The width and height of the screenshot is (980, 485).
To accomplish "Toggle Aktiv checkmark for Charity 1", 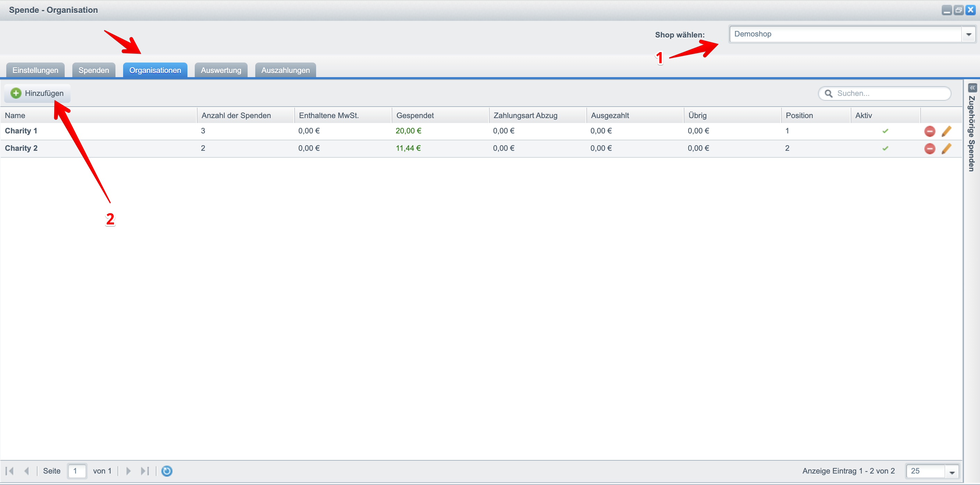I will coord(885,131).
